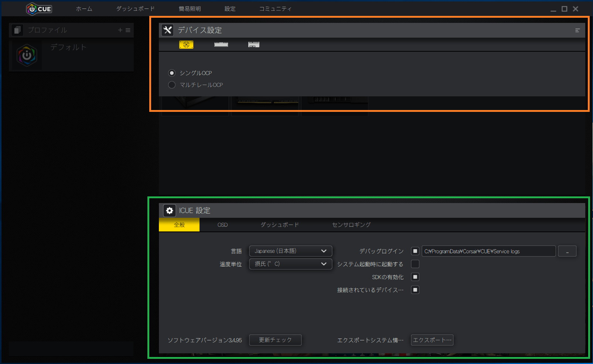Add a new profile with plus icon
This screenshot has height=364, width=593.
click(120, 30)
